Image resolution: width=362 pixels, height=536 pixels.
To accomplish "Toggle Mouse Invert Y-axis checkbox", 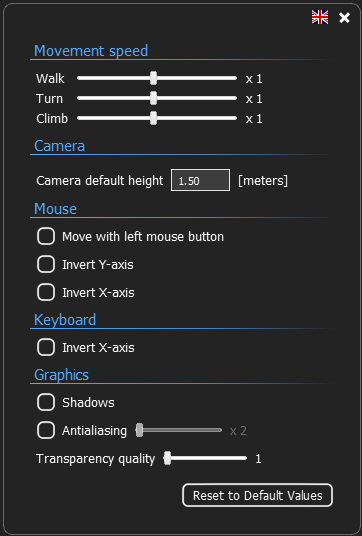I will tap(46, 264).
